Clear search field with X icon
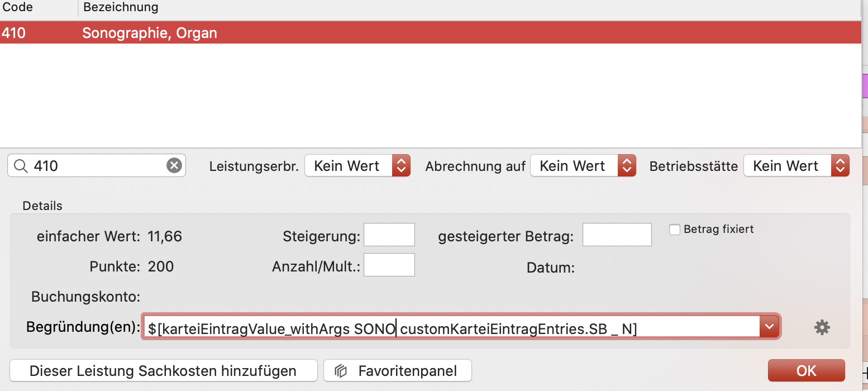The height and width of the screenshot is (391, 868). (x=174, y=165)
